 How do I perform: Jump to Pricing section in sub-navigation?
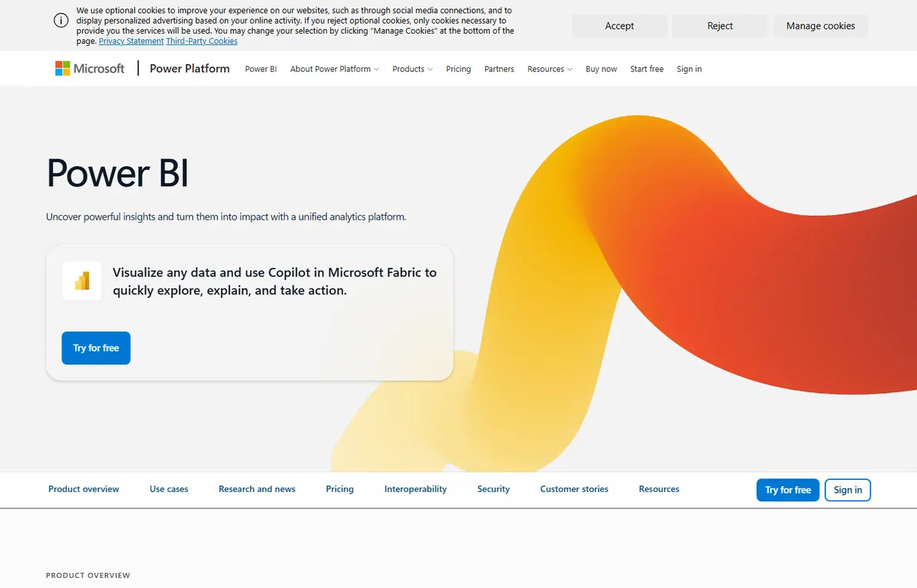(x=340, y=489)
